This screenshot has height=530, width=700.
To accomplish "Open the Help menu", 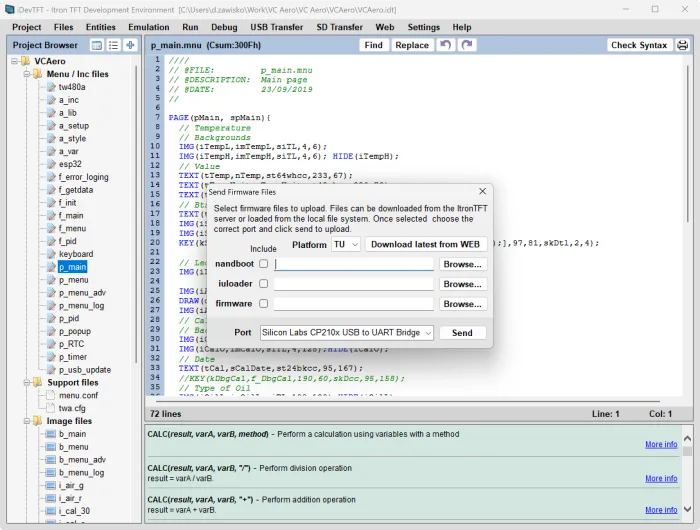I will (x=462, y=27).
